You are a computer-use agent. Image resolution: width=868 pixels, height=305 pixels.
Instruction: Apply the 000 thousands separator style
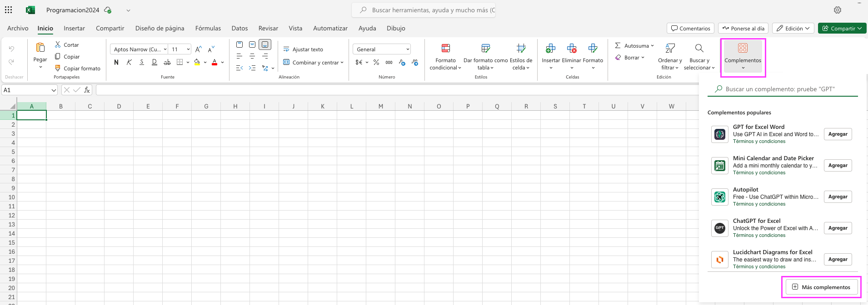pyautogui.click(x=389, y=62)
